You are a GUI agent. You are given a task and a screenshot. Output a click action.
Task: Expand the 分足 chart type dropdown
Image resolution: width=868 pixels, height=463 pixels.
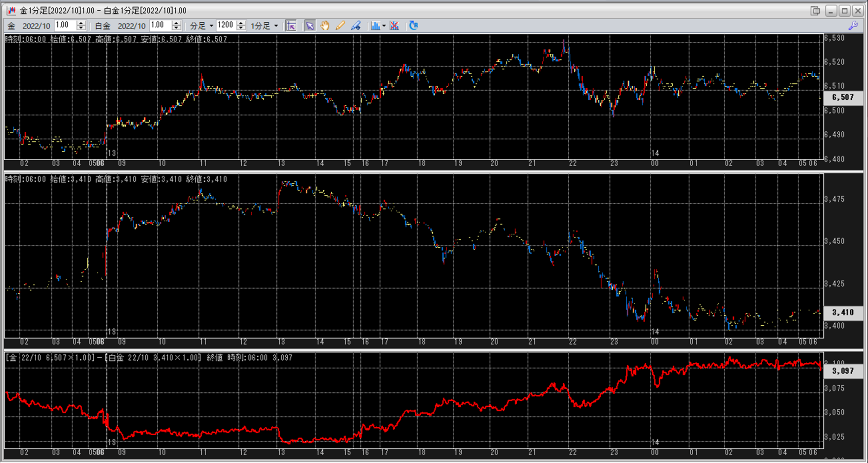211,26
